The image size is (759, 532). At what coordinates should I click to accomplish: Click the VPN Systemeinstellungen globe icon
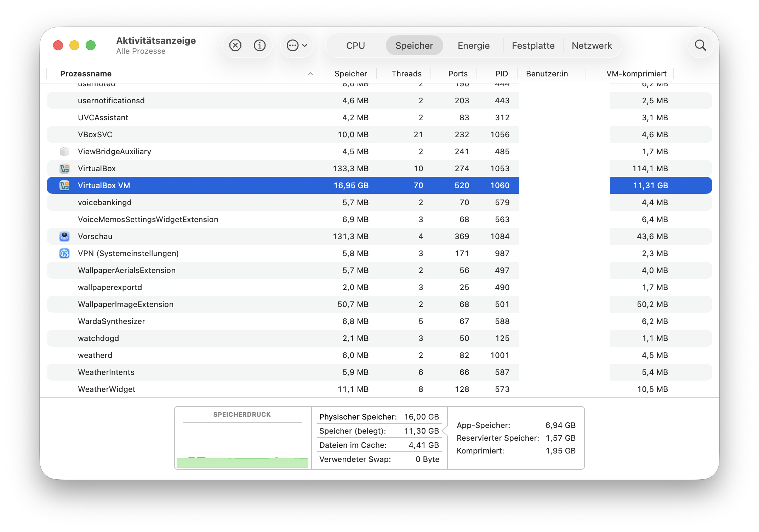coord(64,253)
